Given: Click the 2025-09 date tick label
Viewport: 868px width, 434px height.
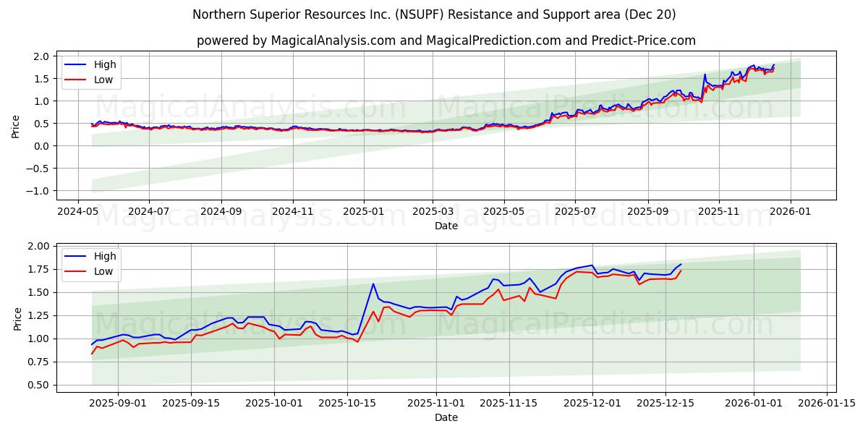Looking at the screenshot, I should point(647,213).
